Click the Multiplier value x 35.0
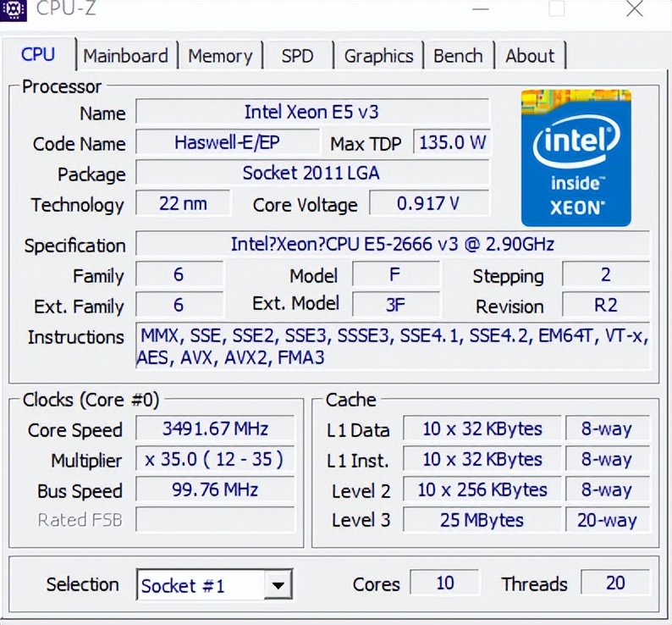Screen dimensions: 672x625 coord(215,458)
